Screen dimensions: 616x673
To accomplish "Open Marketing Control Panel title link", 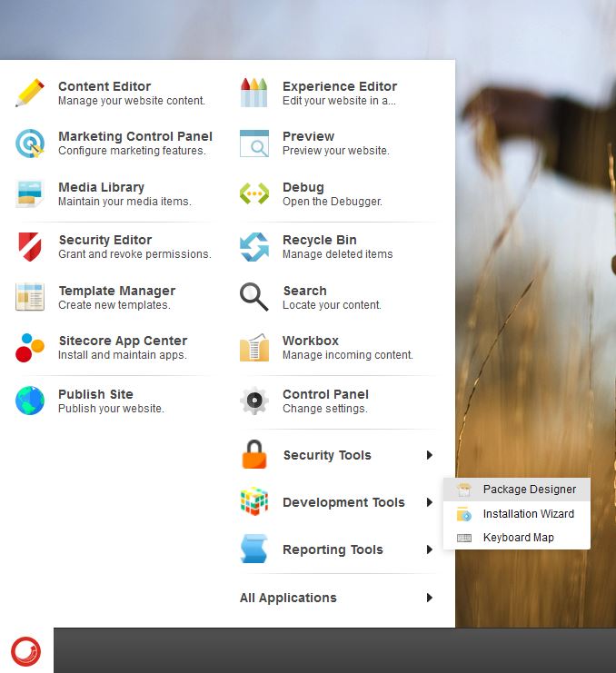I will [135, 136].
